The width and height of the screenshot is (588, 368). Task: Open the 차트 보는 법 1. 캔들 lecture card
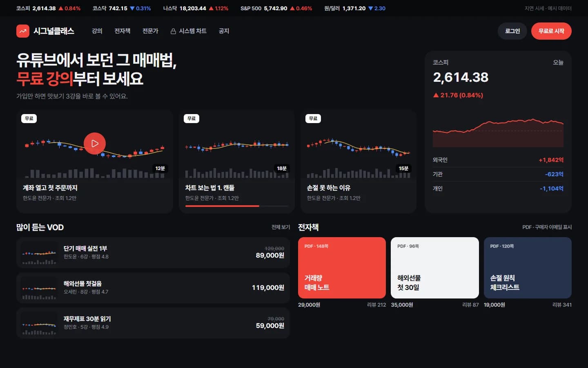(237, 161)
